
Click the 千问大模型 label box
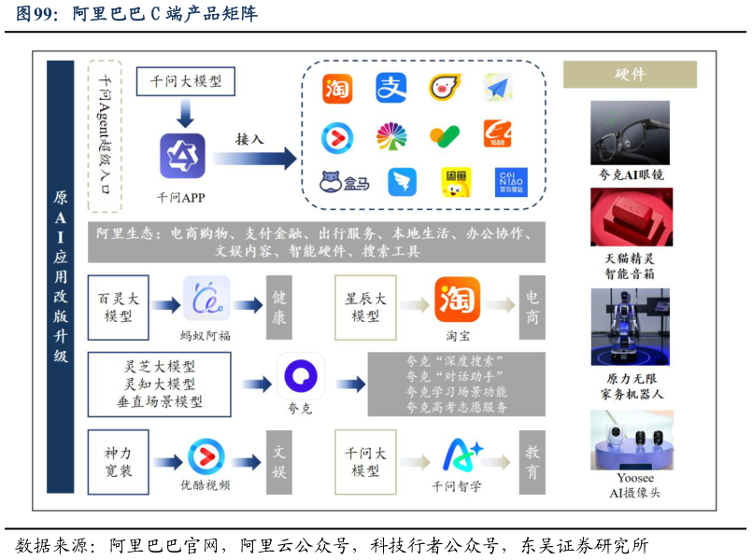[187, 81]
